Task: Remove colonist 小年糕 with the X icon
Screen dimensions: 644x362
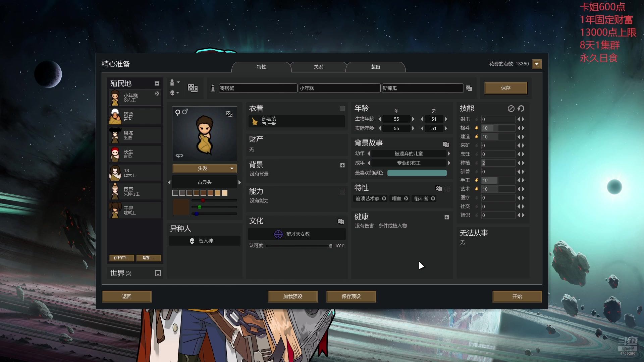Action: click(x=157, y=94)
